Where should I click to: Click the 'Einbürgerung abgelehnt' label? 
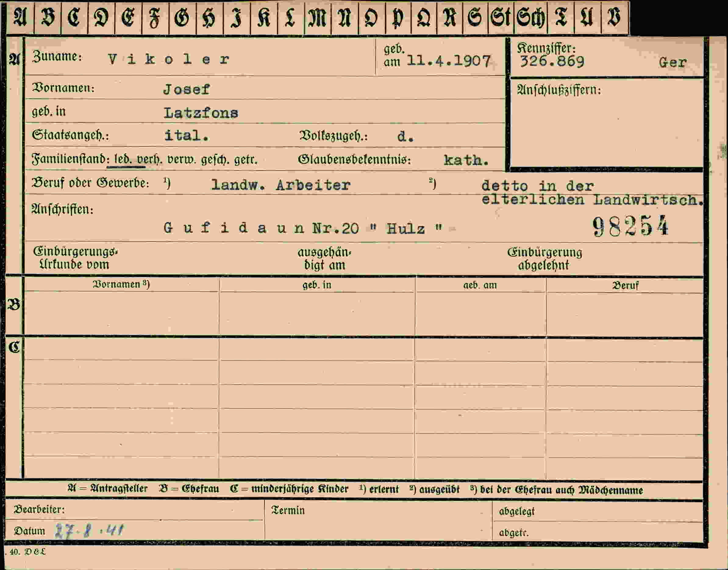545,259
